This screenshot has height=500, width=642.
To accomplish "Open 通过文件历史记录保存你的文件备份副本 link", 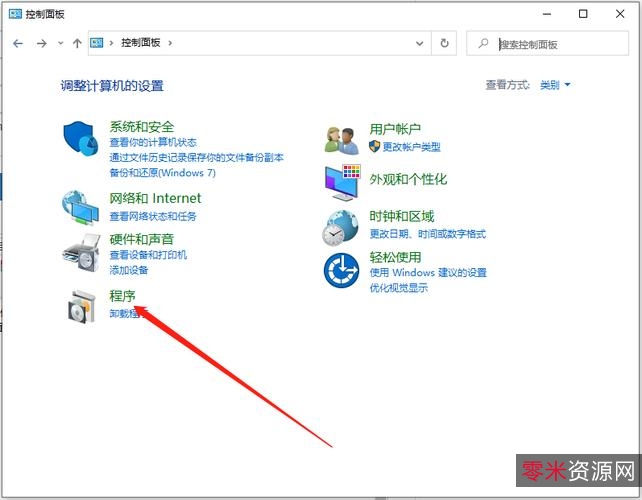I will click(197, 158).
